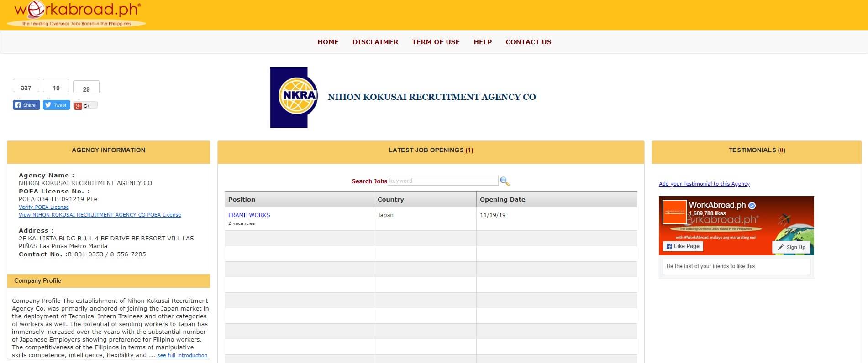Click the Google+ share button

tap(86, 105)
